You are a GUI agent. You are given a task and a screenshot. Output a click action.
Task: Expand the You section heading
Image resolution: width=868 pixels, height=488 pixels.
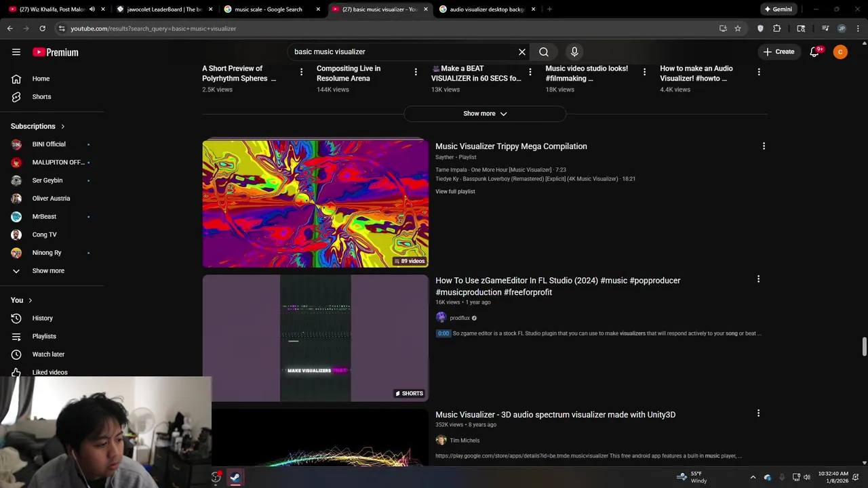click(22, 300)
